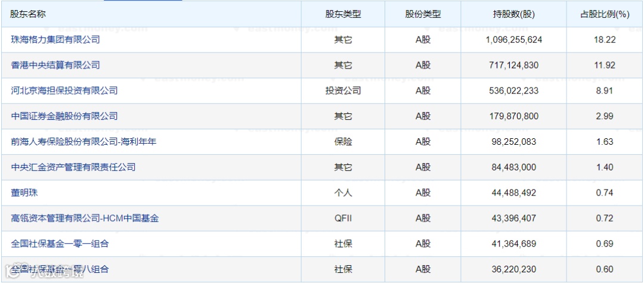Select share count 1,096,255,624
The width and height of the screenshot is (644, 283).
click(x=514, y=40)
